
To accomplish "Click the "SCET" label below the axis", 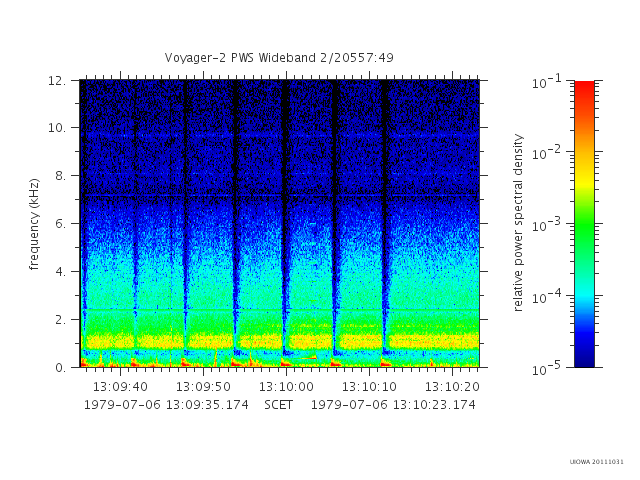I will pyautogui.click(x=278, y=405).
